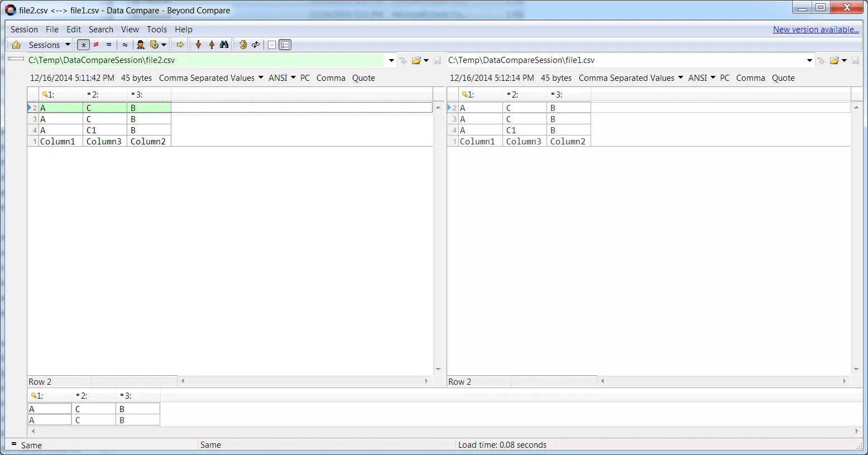
Task: Click right pane Comma delimiter label
Action: pos(751,78)
